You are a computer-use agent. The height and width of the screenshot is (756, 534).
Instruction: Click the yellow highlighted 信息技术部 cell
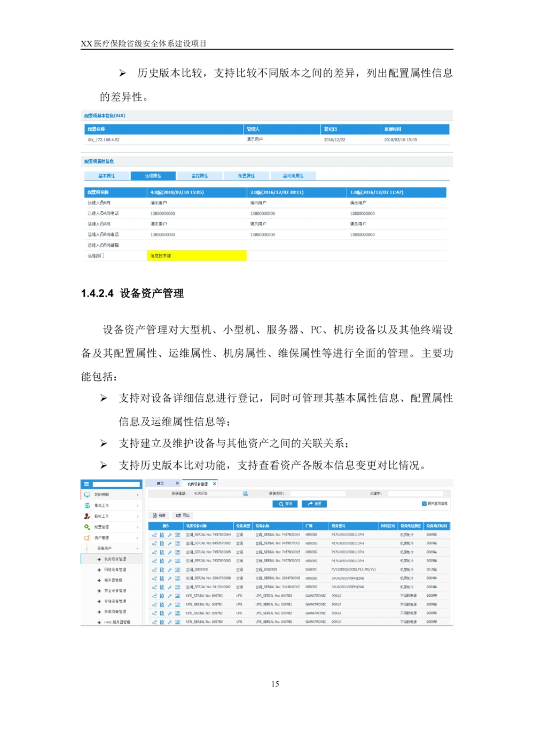pos(197,256)
